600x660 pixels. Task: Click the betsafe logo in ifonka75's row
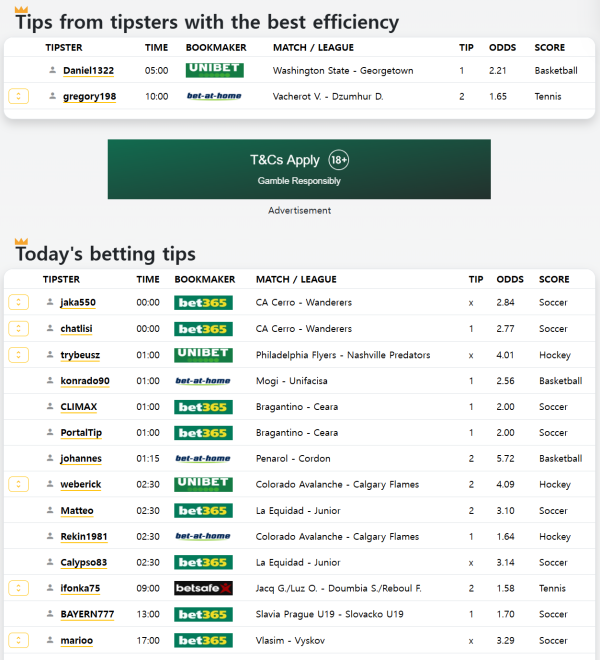pyautogui.click(x=203, y=588)
